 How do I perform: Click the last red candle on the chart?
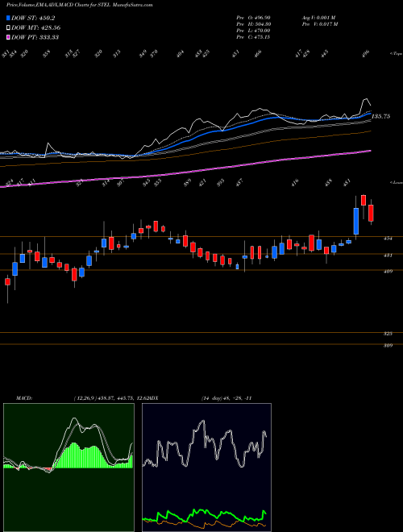coord(371,213)
